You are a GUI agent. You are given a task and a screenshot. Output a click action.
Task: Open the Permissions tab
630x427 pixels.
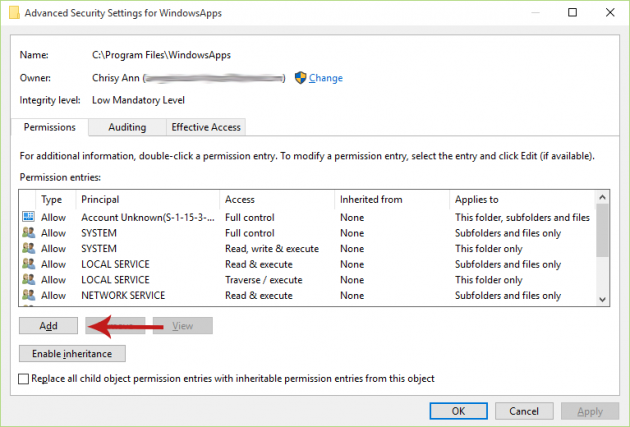point(49,127)
